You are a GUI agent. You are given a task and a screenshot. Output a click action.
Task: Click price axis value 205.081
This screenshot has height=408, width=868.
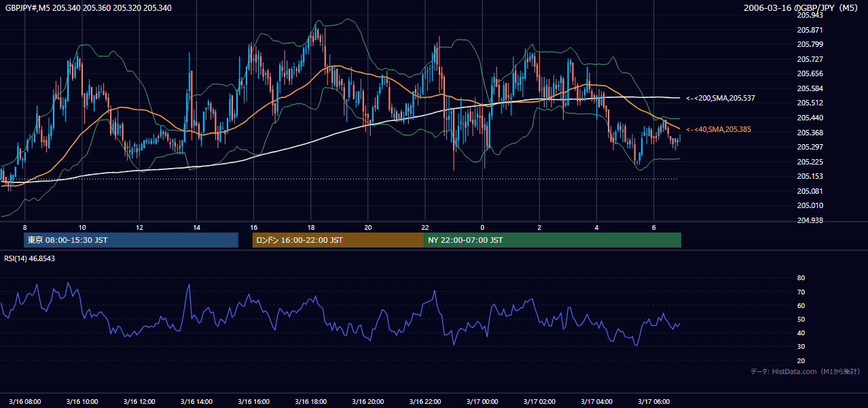[810, 191]
